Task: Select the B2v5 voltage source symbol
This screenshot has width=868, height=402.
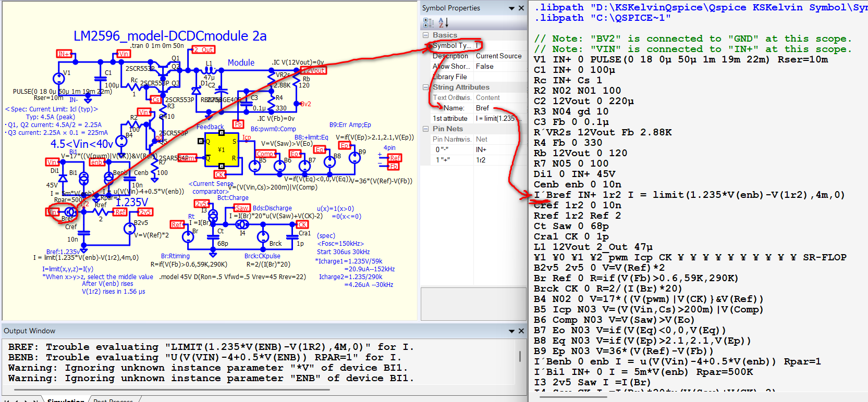Action: (129, 228)
